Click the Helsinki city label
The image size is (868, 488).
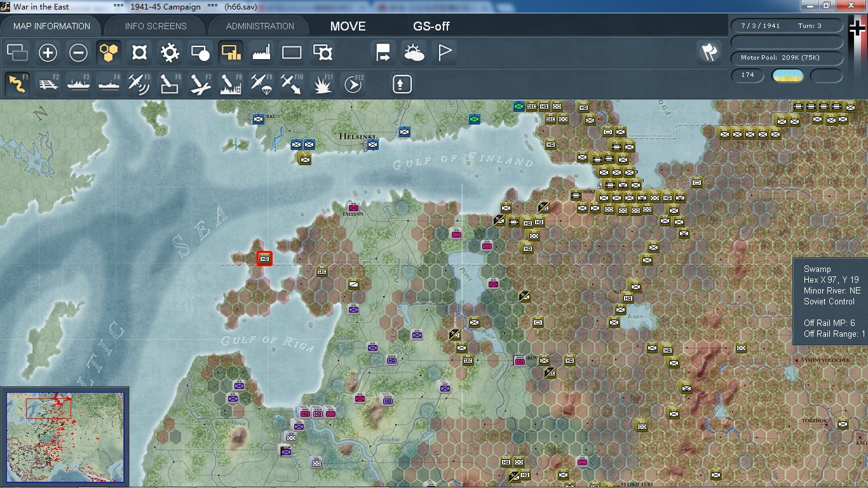[358, 136]
